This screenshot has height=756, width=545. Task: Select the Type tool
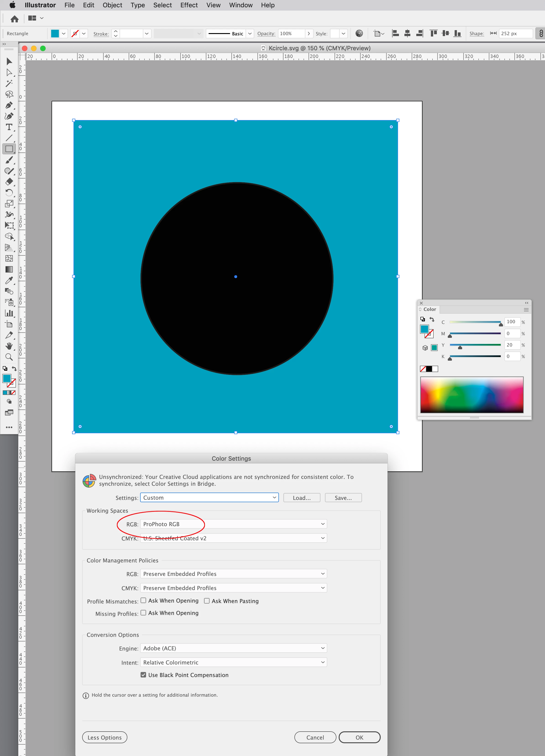point(9,127)
